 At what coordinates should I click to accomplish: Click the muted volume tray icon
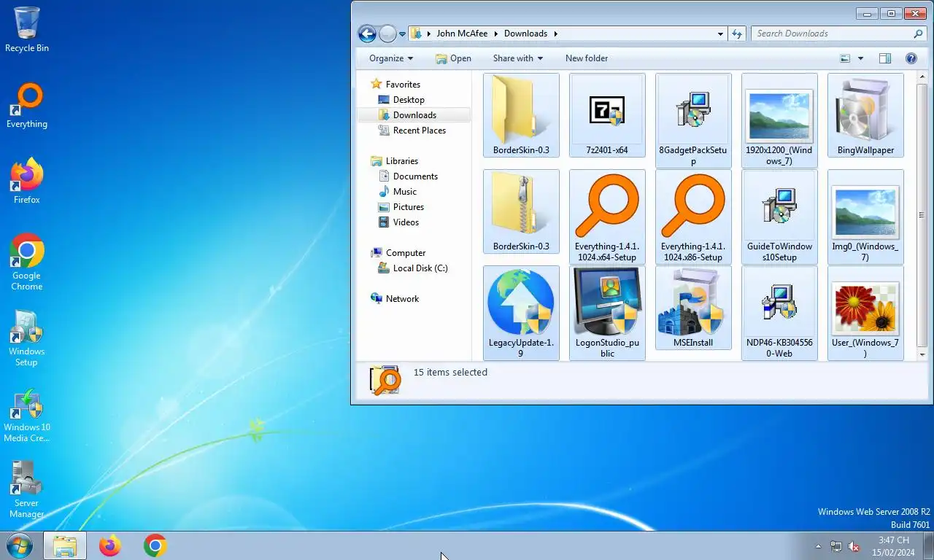pos(853,546)
